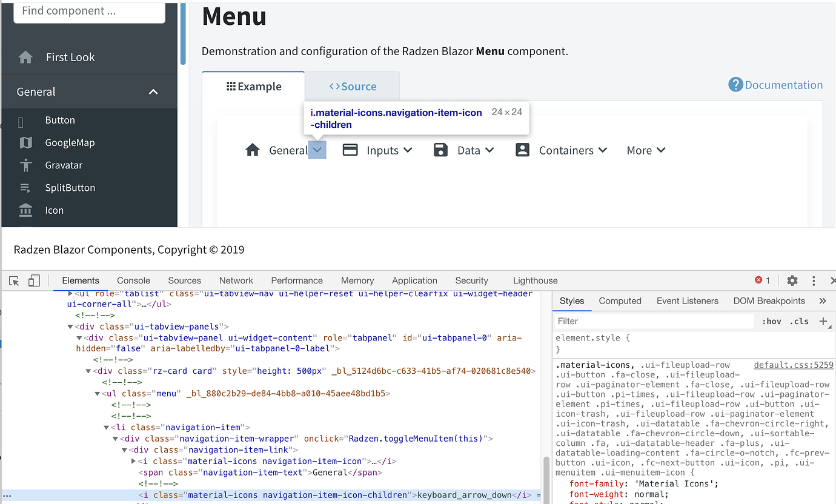Click the default.css:5259 stylesheet link
Screen dimensions: 836x504
pyautogui.click(x=794, y=364)
